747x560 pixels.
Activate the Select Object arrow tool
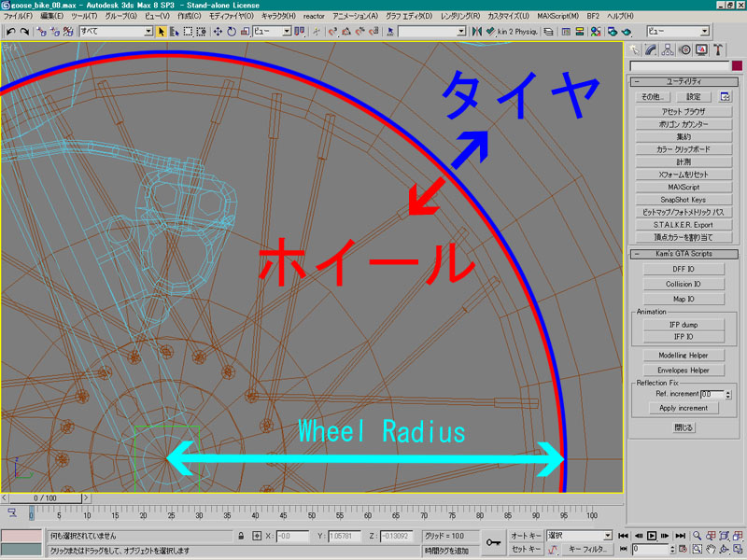(161, 32)
